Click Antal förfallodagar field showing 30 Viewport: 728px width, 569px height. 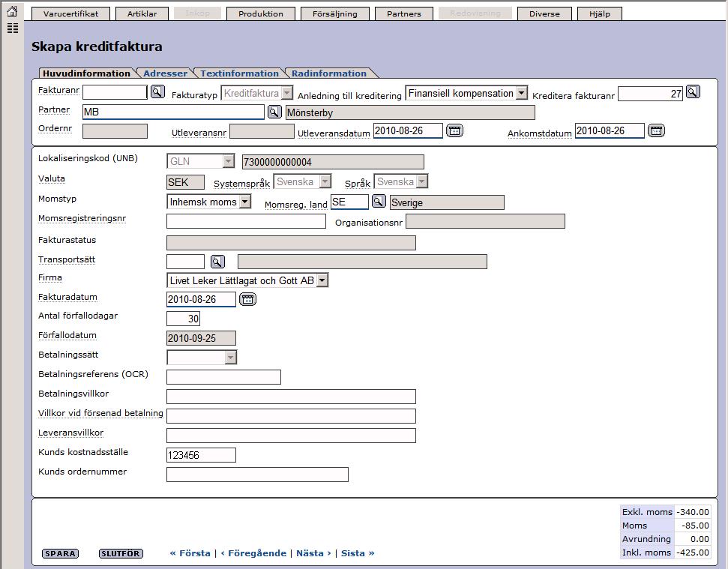(184, 319)
